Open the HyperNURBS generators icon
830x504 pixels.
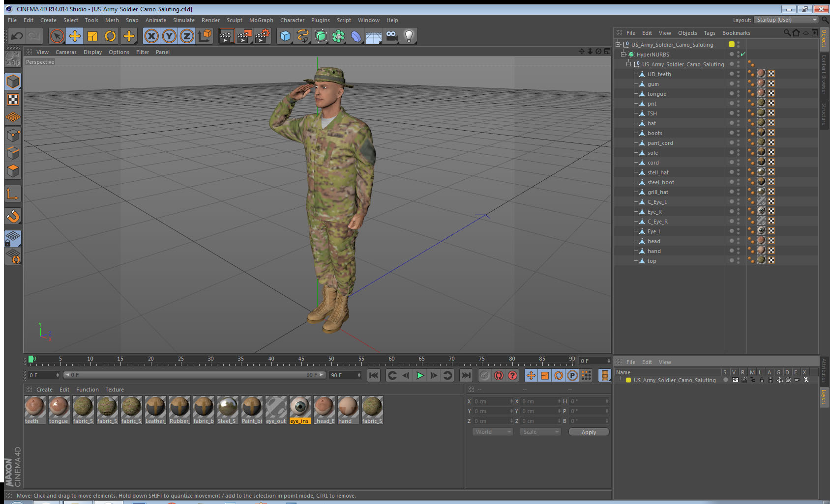321,36
